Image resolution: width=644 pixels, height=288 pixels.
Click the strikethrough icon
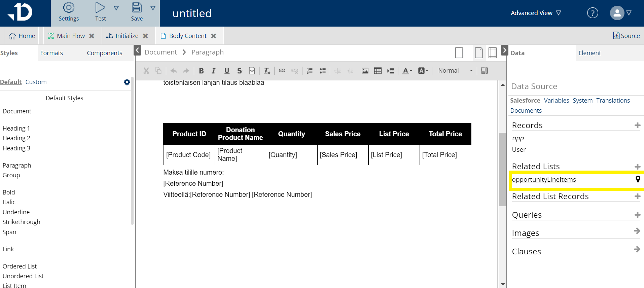pos(239,71)
